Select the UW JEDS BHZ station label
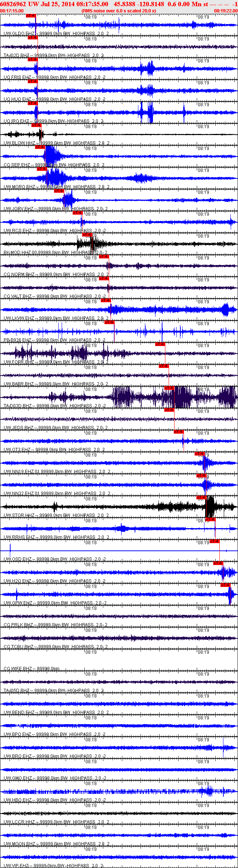The height and width of the screenshot is (868, 238). [19, 428]
